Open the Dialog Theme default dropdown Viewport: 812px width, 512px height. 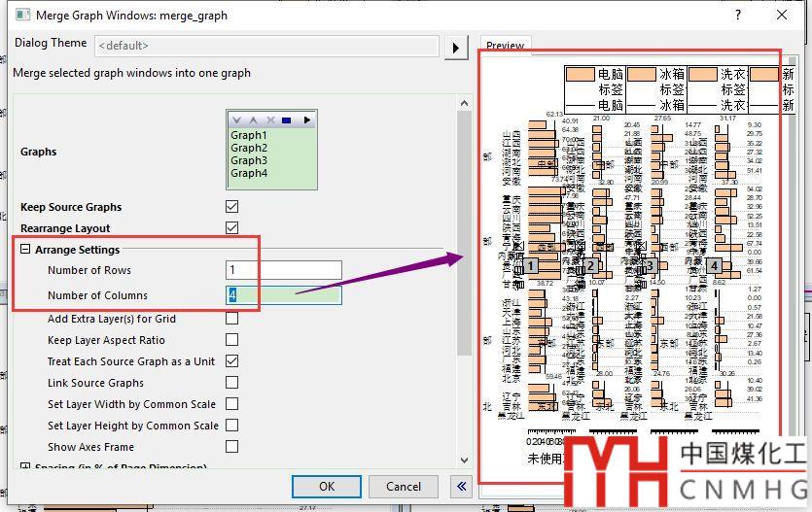(x=266, y=46)
